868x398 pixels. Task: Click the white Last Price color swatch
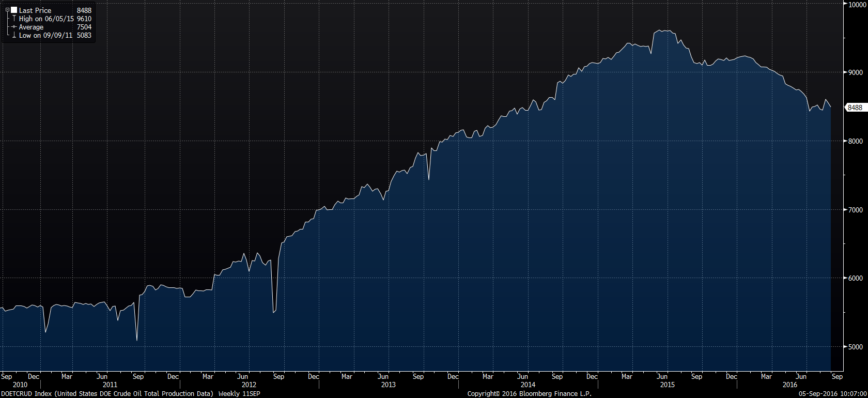pyautogui.click(x=14, y=10)
